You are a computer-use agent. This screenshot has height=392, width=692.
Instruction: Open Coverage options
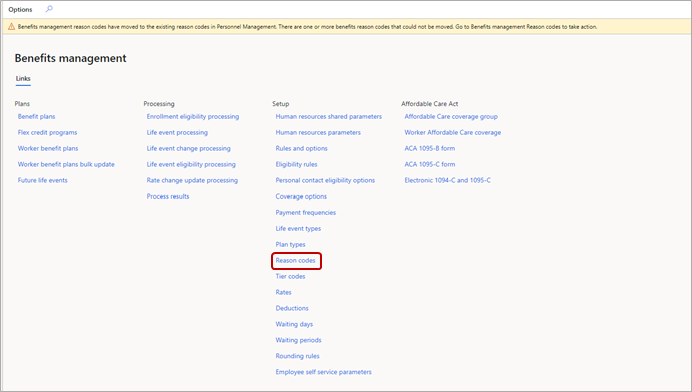pos(301,196)
